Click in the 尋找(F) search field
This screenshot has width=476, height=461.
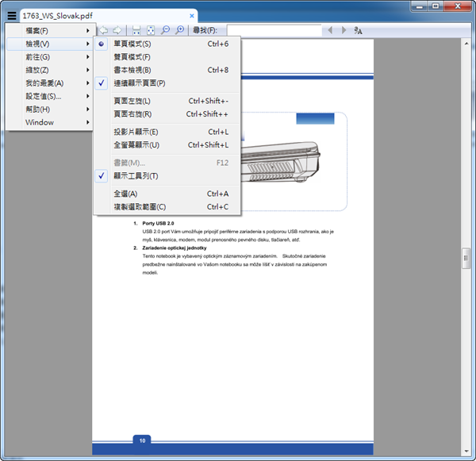pos(274,30)
